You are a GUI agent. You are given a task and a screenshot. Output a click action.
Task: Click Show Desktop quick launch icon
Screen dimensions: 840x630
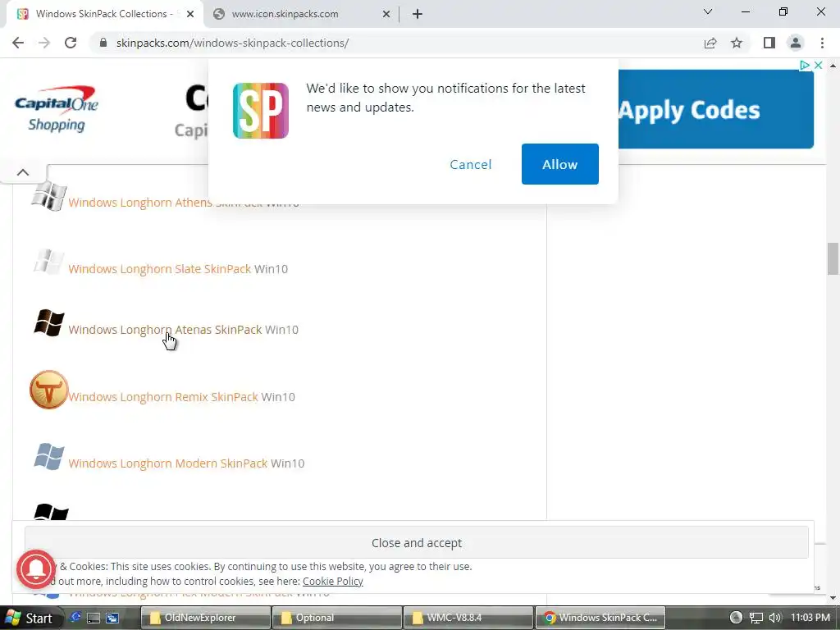pyautogui.click(x=94, y=618)
